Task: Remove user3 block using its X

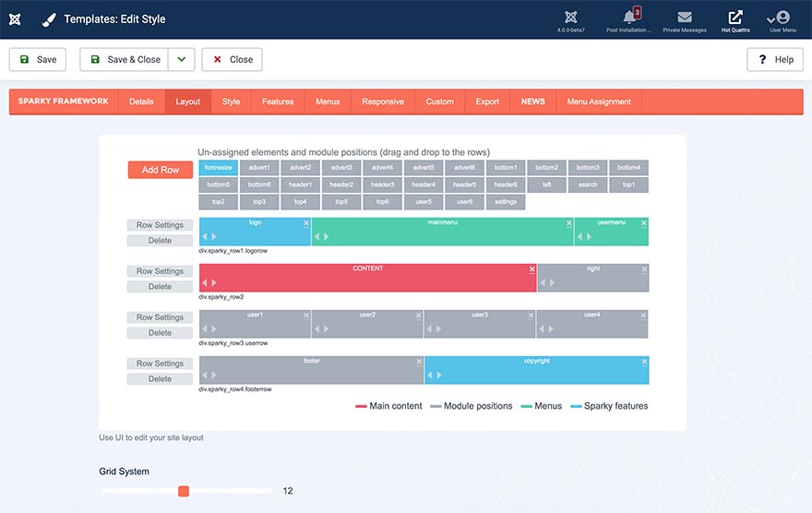Action: (531, 316)
